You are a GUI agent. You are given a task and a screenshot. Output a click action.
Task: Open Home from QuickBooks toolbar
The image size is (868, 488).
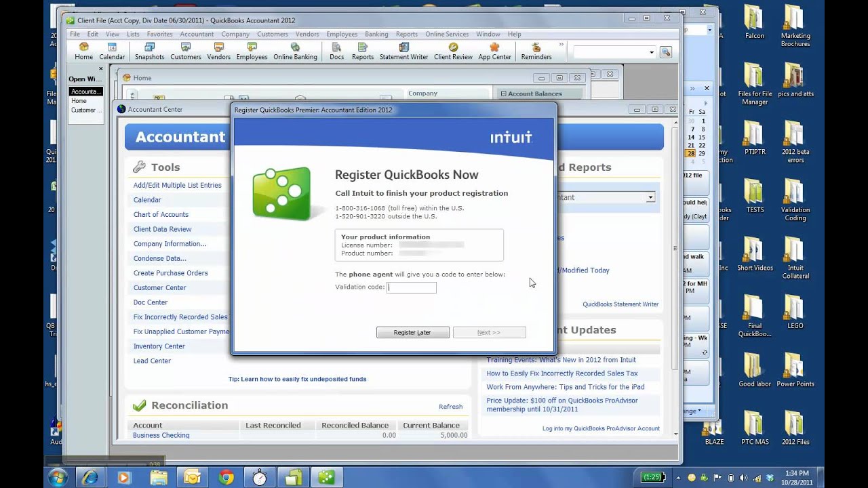tap(83, 52)
